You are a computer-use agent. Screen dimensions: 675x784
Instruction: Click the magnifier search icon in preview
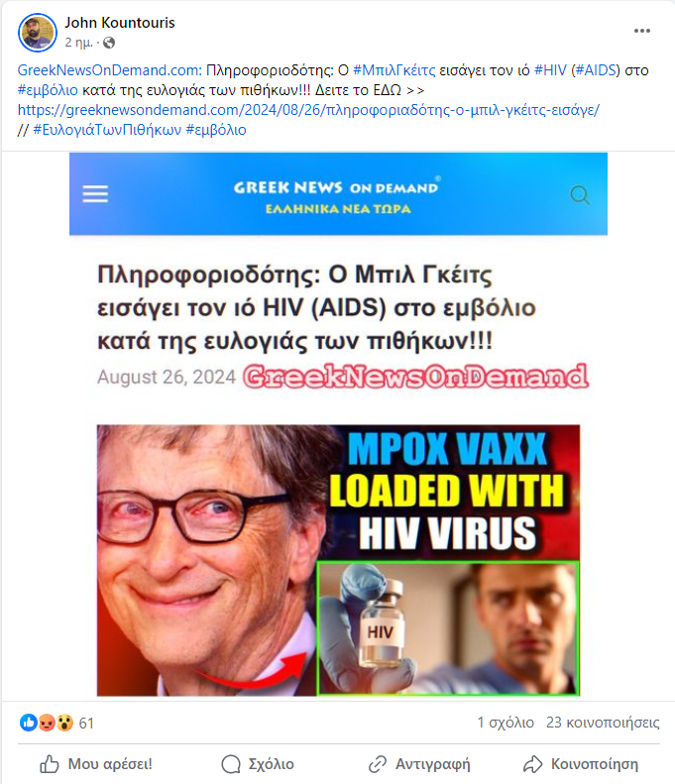(x=580, y=194)
